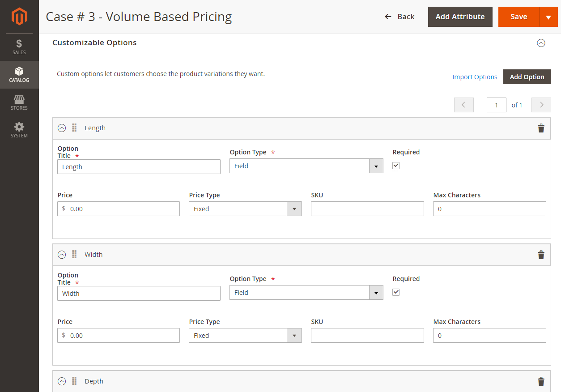The width and height of the screenshot is (561, 392).
Task: Click the Import Options link
Action: (x=475, y=77)
